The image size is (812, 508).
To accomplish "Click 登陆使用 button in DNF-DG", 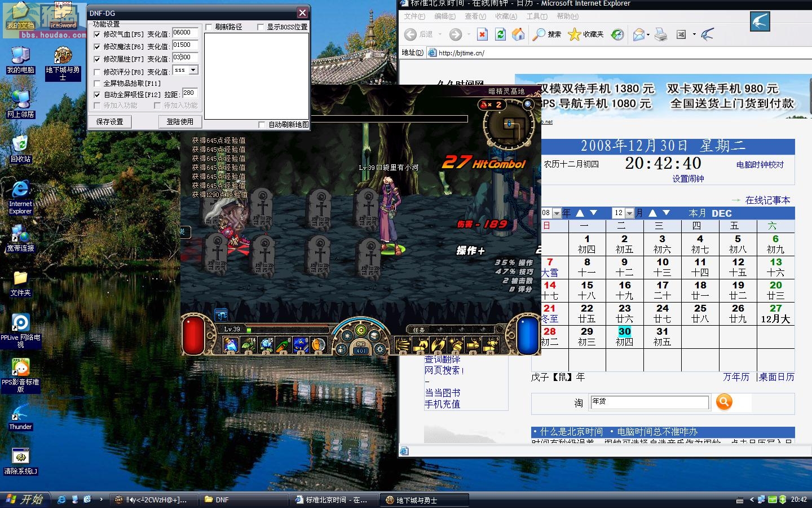I will pos(180,122).
